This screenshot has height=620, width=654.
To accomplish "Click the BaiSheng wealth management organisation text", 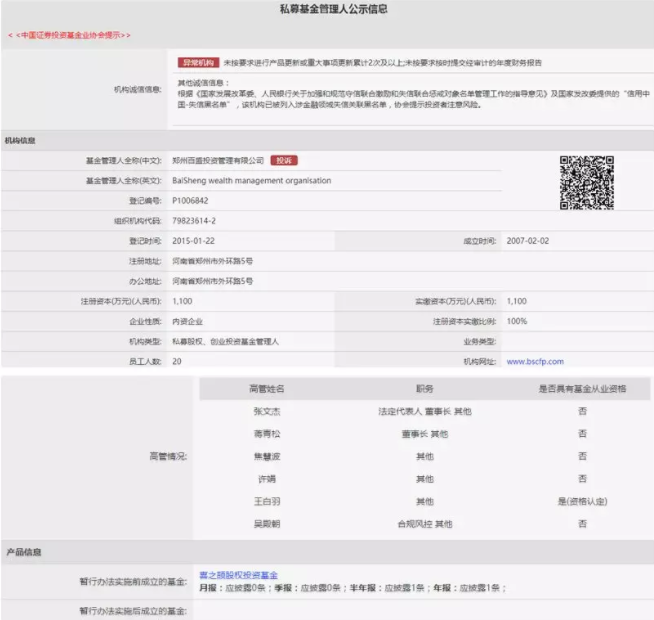I will pos(251,181).
